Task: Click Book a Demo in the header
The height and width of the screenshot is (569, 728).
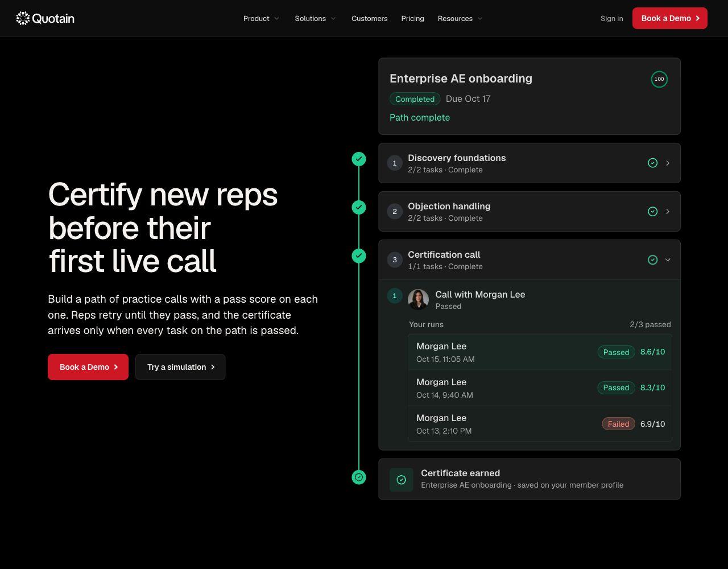Action: (670, 18)
